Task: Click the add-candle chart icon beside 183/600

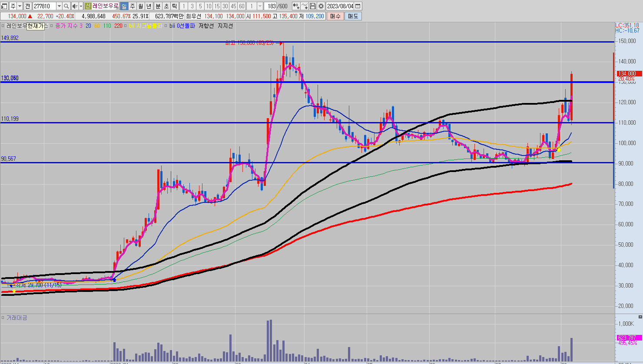Action: pos(296,6)
